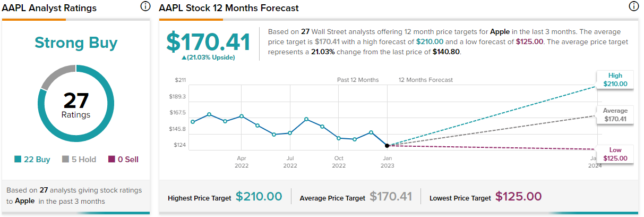Select the Low $125.00 forecast flag
The image size is (644, 217).
pos(615,154)
